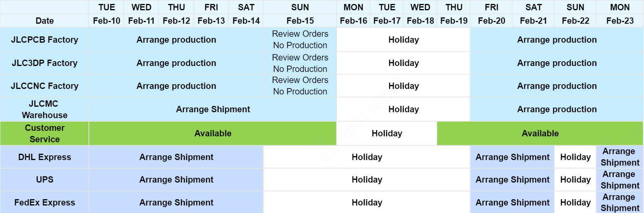Viewport: 644px width, 213px height.
Task: Select the Feb-20 date cell
Action: pos(491,21)
